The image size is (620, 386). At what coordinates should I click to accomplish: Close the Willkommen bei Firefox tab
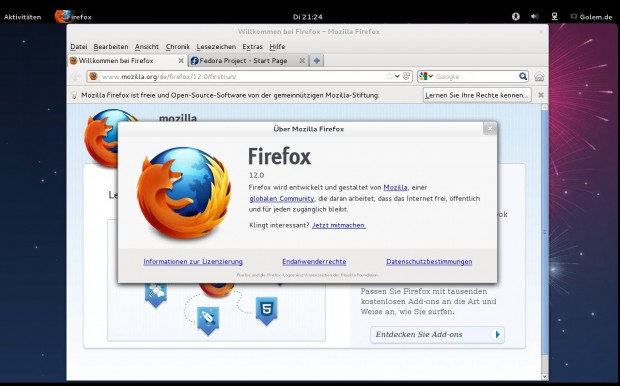click(x=181, y=61)
